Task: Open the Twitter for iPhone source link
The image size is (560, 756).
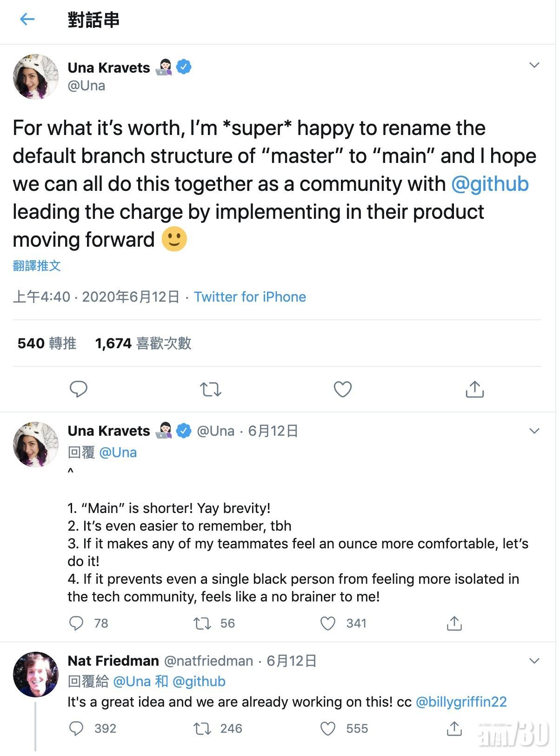Action: (250, 297)
